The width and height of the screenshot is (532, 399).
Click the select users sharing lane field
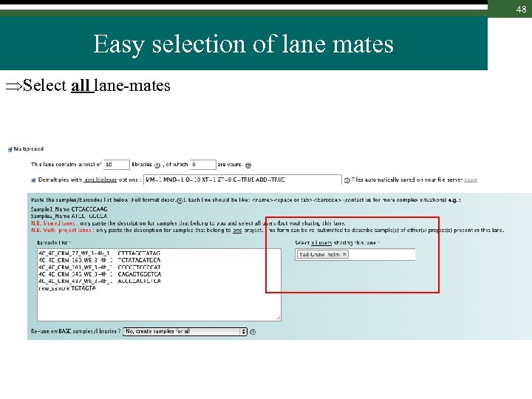pos(355,254)
